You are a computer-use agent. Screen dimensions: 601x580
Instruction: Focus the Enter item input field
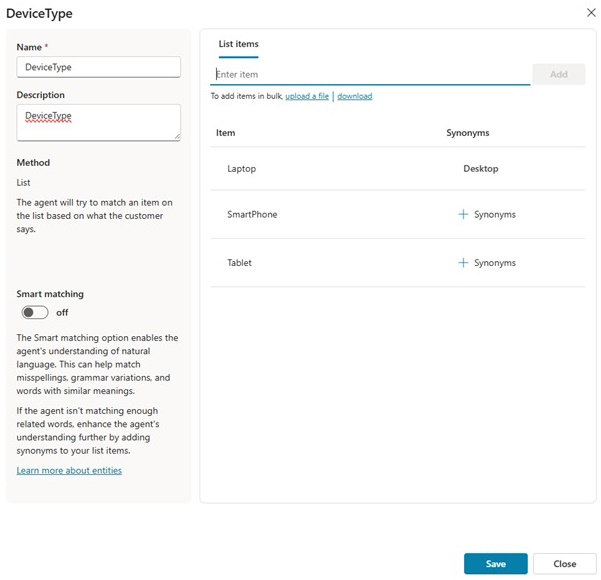pyautogui.click(x=370, y=74)
